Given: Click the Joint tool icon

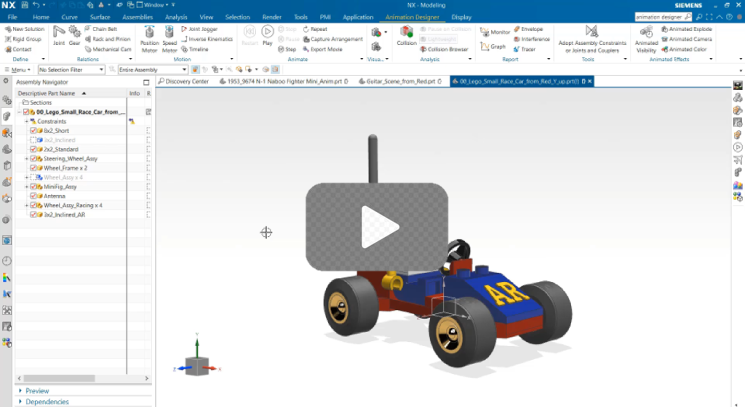Looking at the screenshot, I should point(59,37).
